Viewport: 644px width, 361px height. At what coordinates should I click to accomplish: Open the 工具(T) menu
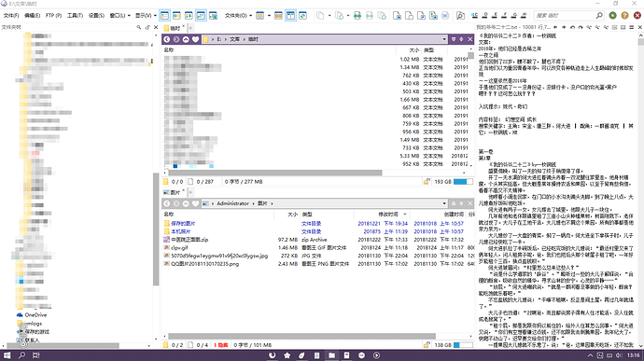pyautogui.click(x=75, y=16)
